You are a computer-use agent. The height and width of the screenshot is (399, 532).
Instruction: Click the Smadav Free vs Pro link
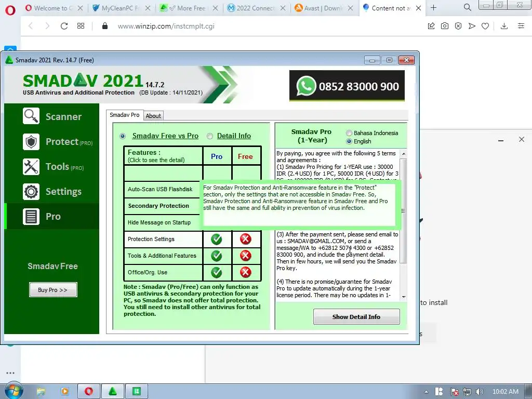pos(165,136)
